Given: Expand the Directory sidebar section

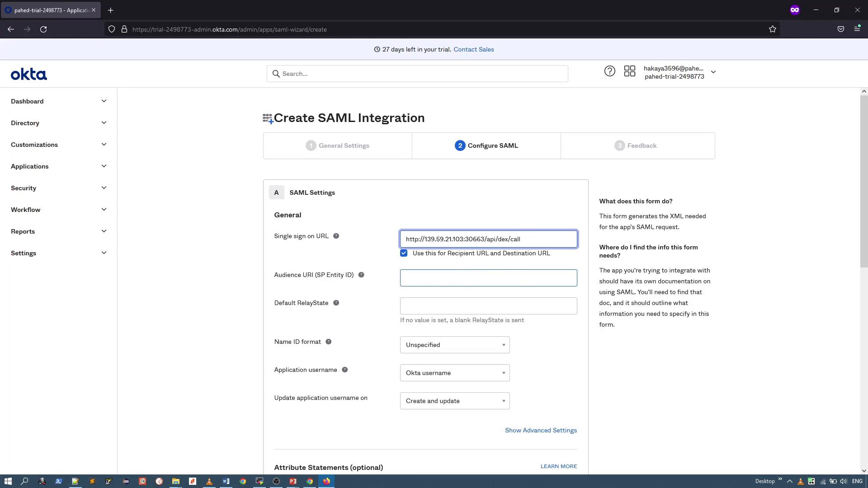Looking at the screenshot, I should [58, 123].
